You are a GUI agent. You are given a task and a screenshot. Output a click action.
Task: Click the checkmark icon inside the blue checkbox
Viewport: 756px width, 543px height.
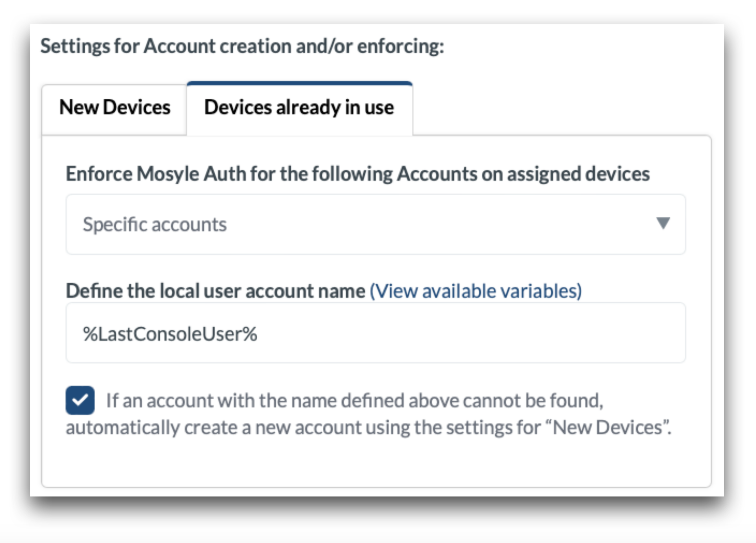[80, 400]
